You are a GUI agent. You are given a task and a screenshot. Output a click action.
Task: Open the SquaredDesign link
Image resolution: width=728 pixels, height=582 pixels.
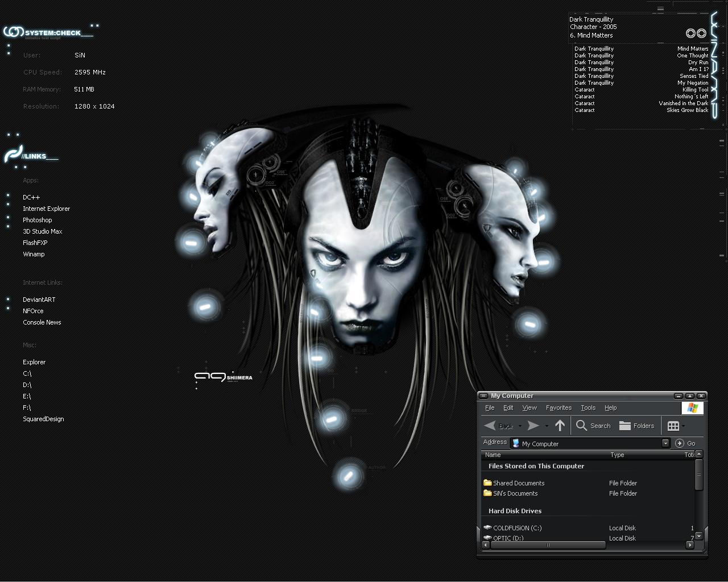pyautogui.click(x=43, y=419)
